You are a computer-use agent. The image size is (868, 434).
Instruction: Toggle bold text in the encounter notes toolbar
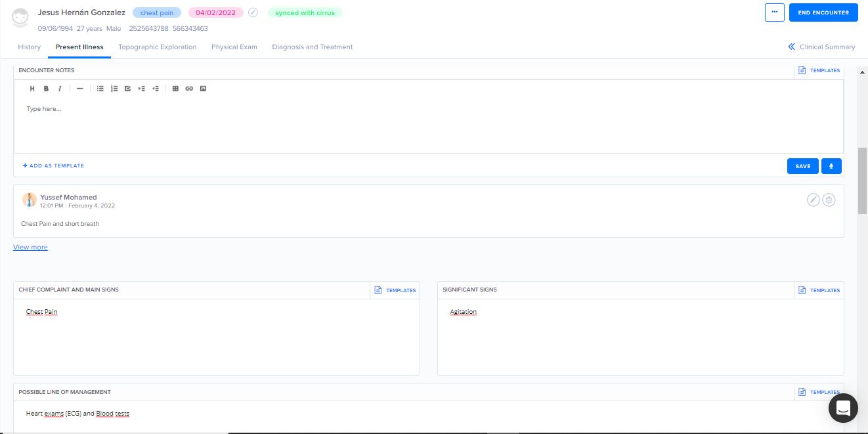46,89
